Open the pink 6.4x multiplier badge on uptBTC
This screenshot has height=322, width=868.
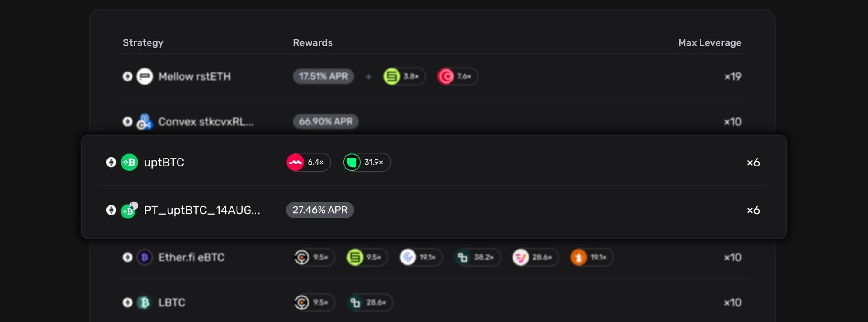pos(308,163)
